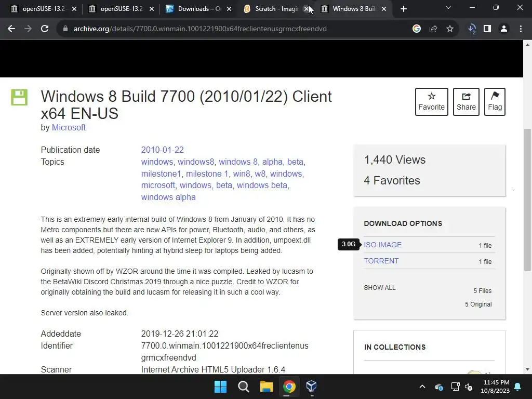Favorite this archive item

pos(432,102)
